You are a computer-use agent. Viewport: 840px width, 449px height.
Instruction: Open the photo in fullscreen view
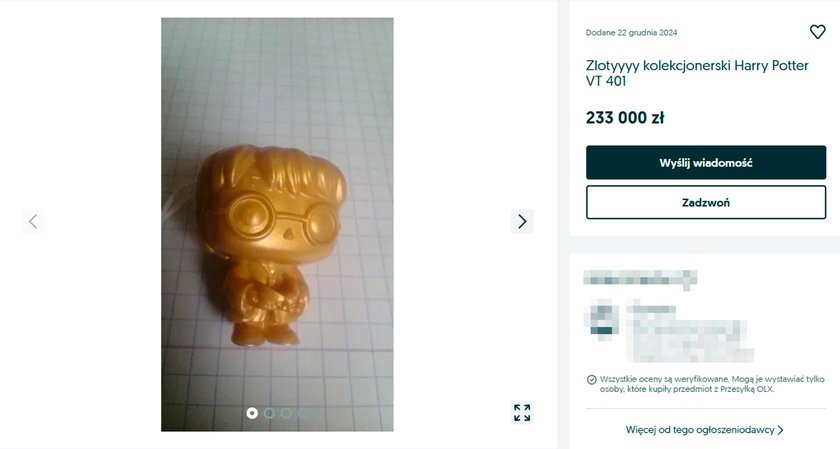(x=522, y=413)
